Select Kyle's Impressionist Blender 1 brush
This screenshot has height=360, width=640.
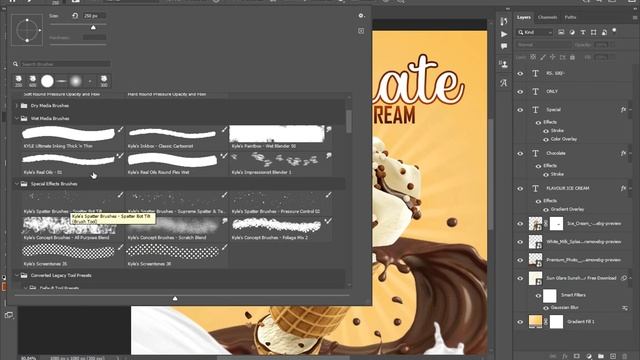(x=280, y=164)
